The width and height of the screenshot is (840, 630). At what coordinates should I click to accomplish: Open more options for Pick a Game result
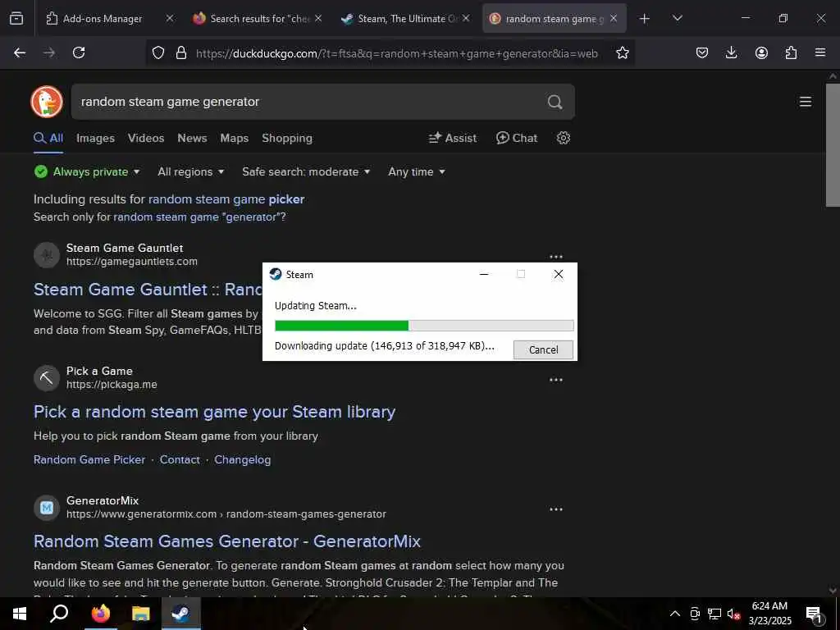pyautogui.click(x=556, y=379)
